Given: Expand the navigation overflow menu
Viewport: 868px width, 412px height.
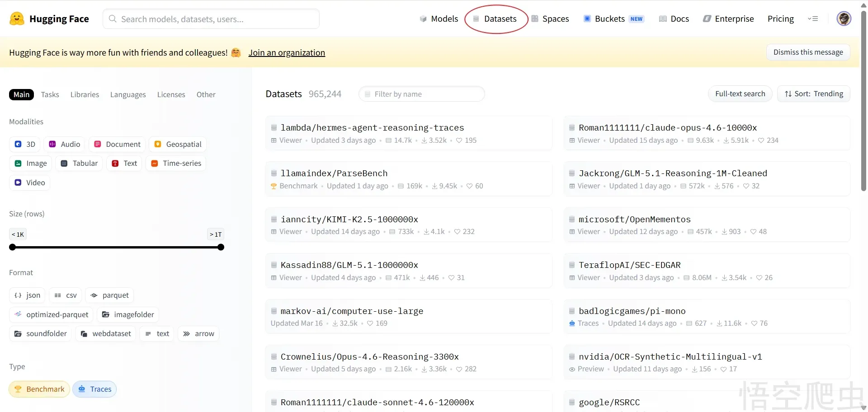Looking at the screenshot, I should [813, 19].
